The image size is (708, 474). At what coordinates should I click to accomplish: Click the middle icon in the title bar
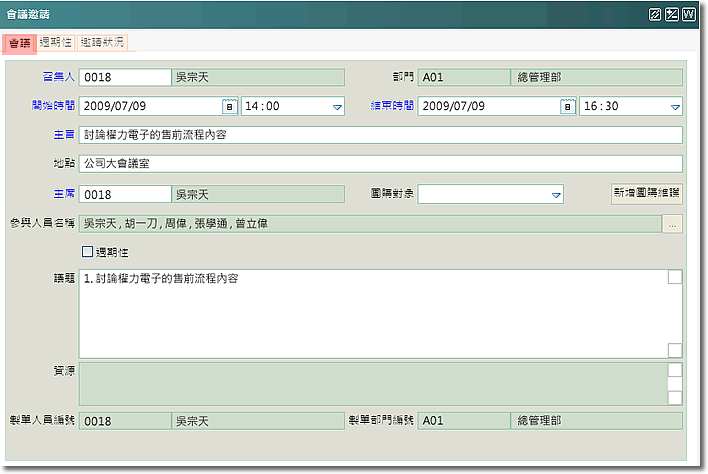coord(672,15)
